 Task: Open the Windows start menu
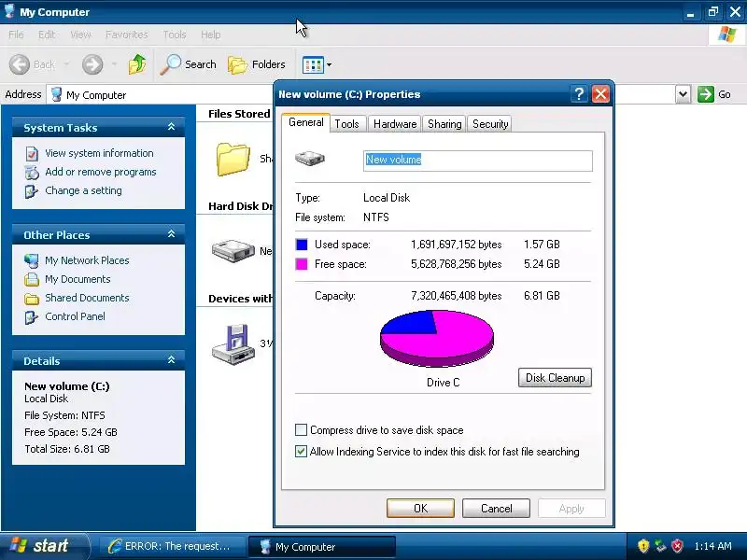44,546
